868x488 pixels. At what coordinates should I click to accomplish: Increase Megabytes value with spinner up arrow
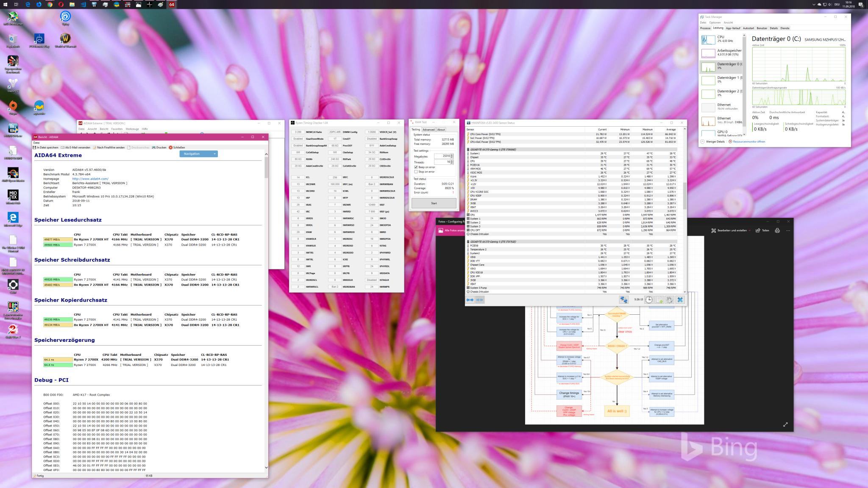click(x=452, y=155)
